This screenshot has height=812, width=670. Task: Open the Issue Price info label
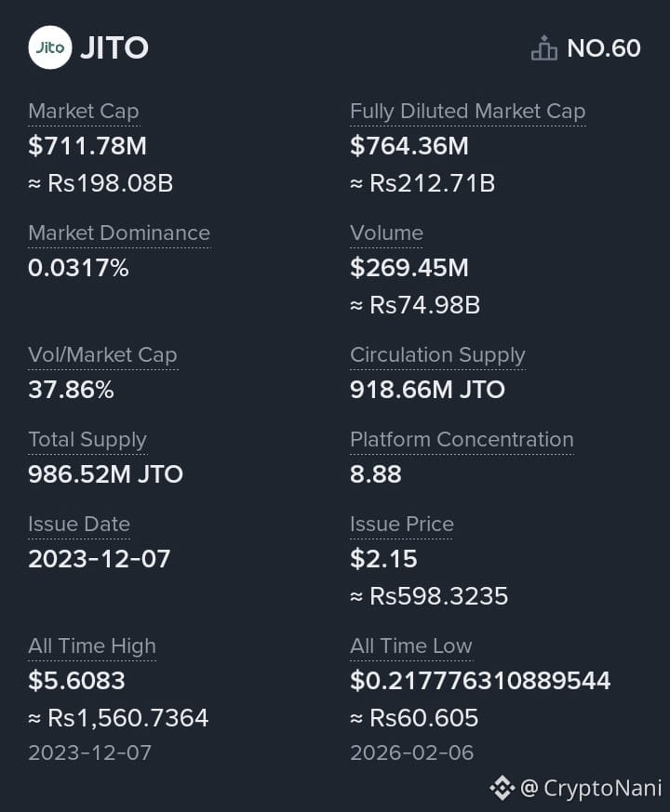[402, 524]
